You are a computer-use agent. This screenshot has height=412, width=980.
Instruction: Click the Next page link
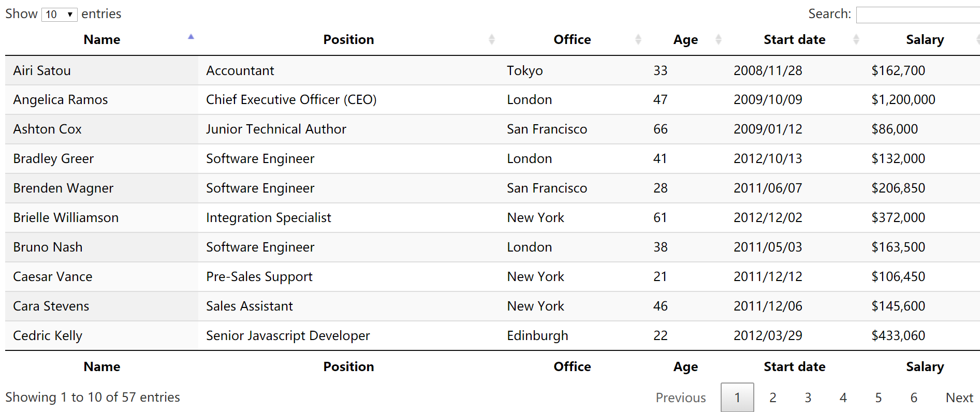click(959, 398)
